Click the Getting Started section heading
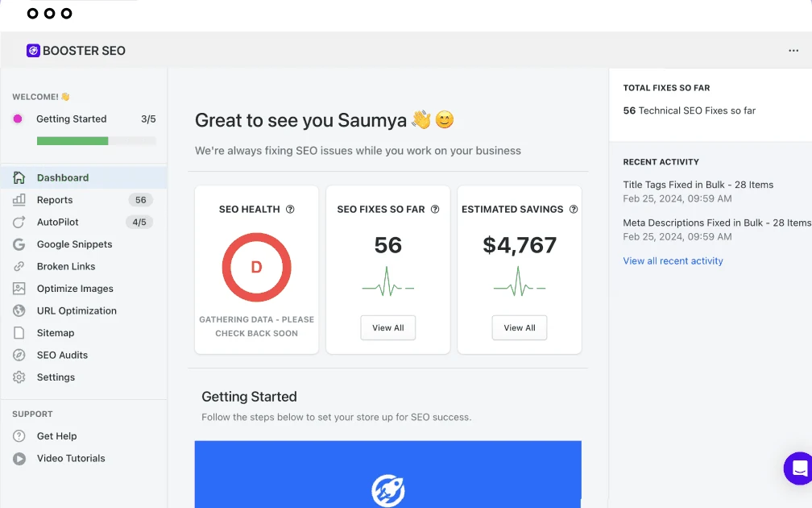812x508 pixels. [x=249, y=397]
